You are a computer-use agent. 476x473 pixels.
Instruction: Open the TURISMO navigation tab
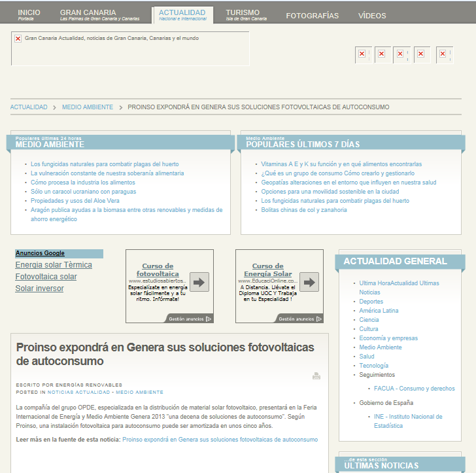pos(246,14)
